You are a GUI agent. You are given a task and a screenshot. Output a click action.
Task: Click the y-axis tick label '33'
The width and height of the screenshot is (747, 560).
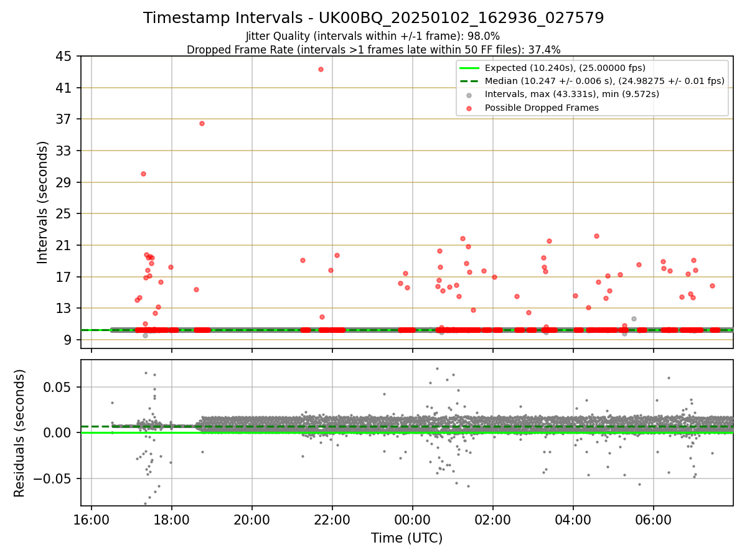63,151
